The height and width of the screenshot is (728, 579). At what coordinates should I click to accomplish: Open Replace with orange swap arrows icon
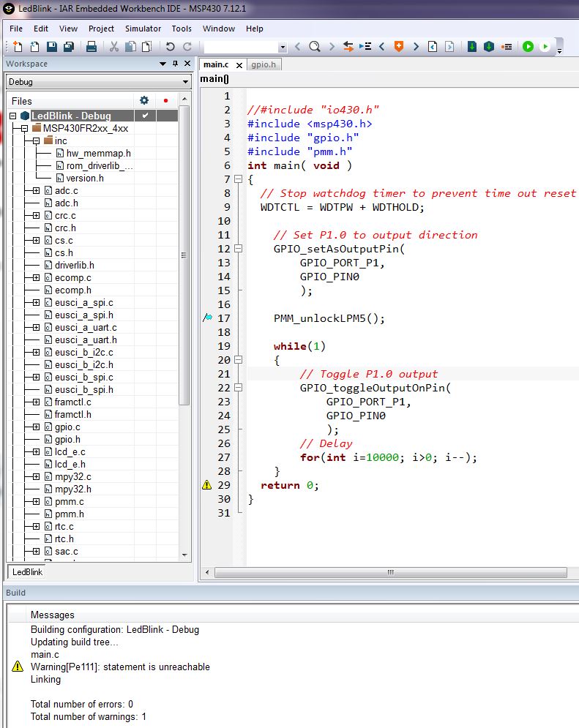point(348,46)
